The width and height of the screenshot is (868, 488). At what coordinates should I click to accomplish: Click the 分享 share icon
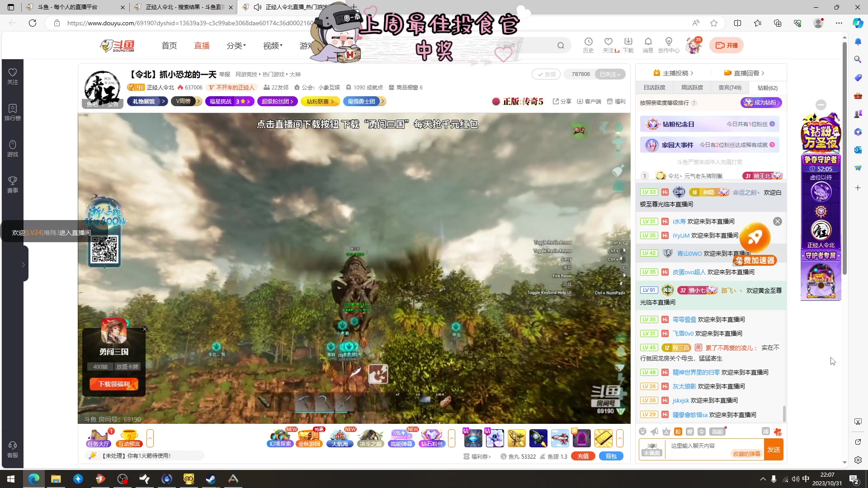(562, 101)
